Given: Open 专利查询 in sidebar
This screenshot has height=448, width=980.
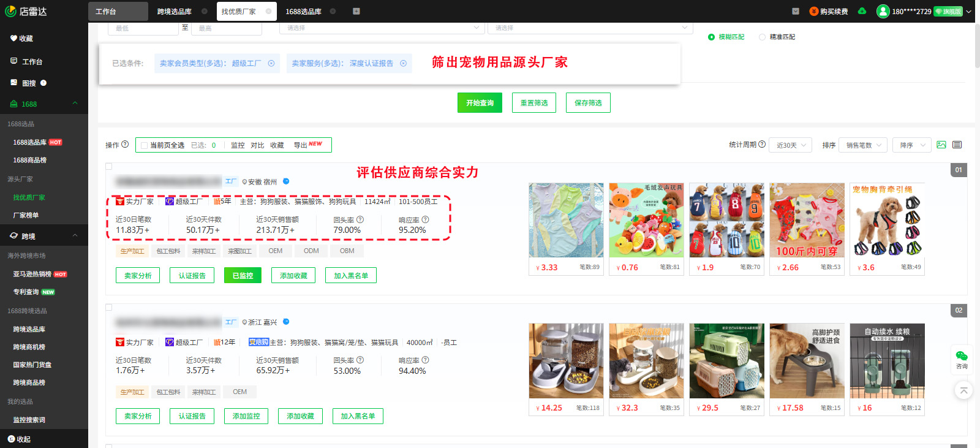Looking at the screenshot, I should click(26, 292).
